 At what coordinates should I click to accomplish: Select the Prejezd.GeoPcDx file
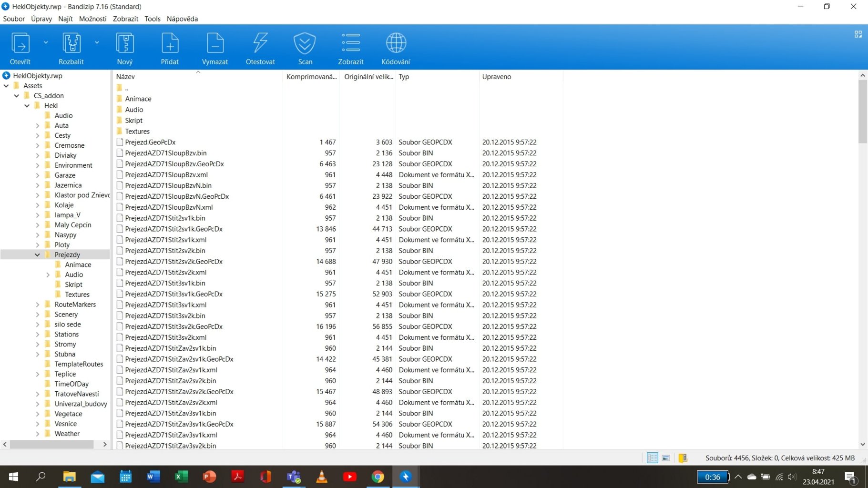pyautogui.click(x=150, y=142)
